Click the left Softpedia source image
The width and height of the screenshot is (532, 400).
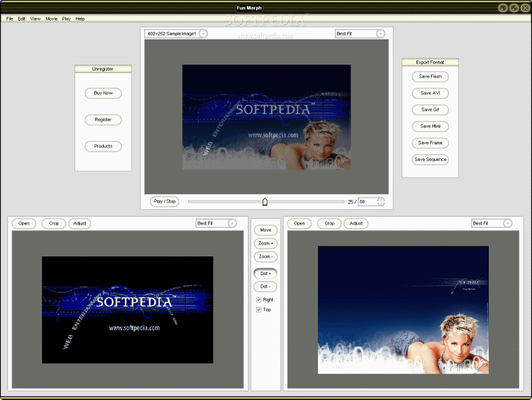pos(128,310)
